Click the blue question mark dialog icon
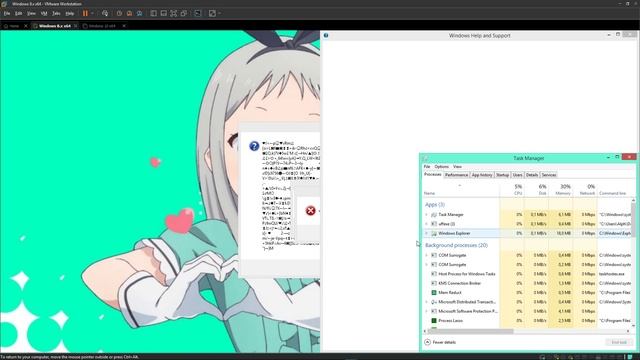The image size is (640, 360). 254,146
